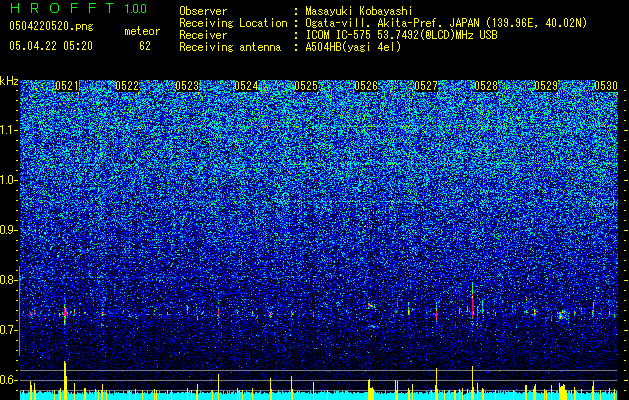Click the 0526 time marker
Viewport: 629px width, 400px height.
coord(366,86)
